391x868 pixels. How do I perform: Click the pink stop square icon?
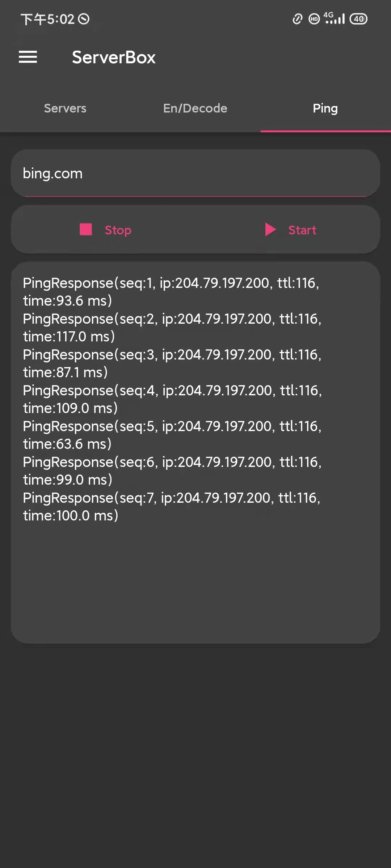(x=86, y=229)
